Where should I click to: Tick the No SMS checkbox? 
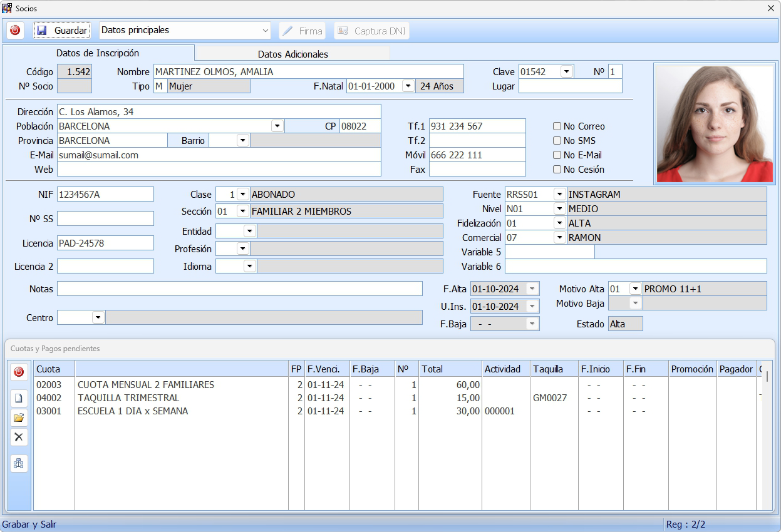click(557, 141)
